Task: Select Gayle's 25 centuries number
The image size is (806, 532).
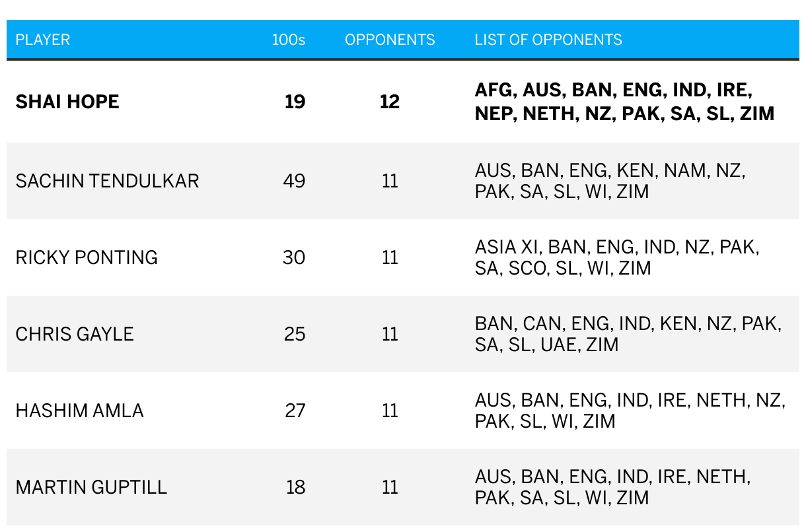Action: point(294,334)
